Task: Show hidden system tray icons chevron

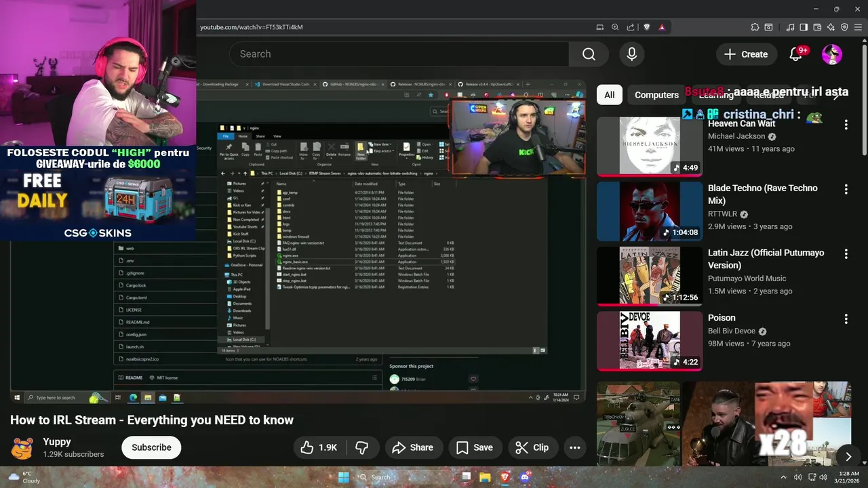Action: 785,477
